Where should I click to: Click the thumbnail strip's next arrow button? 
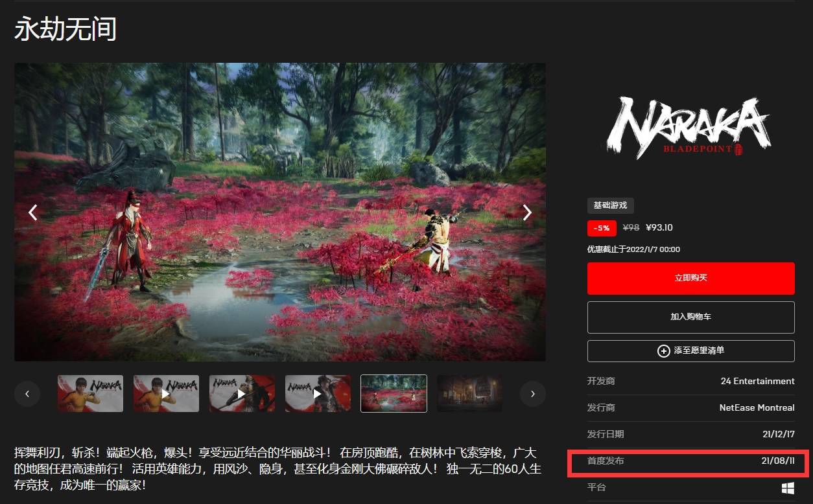(x=533, y=393)
